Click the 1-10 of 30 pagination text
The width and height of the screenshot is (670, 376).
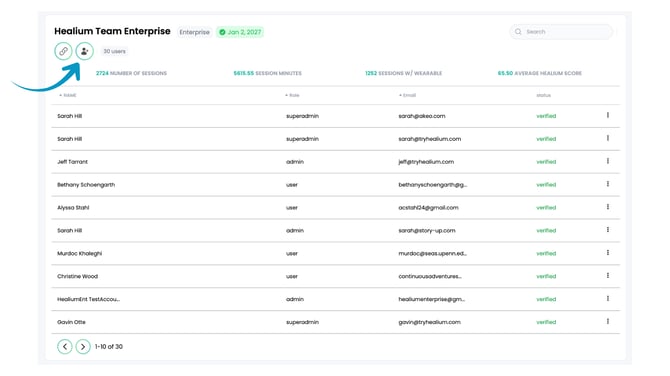coord(109,347)
